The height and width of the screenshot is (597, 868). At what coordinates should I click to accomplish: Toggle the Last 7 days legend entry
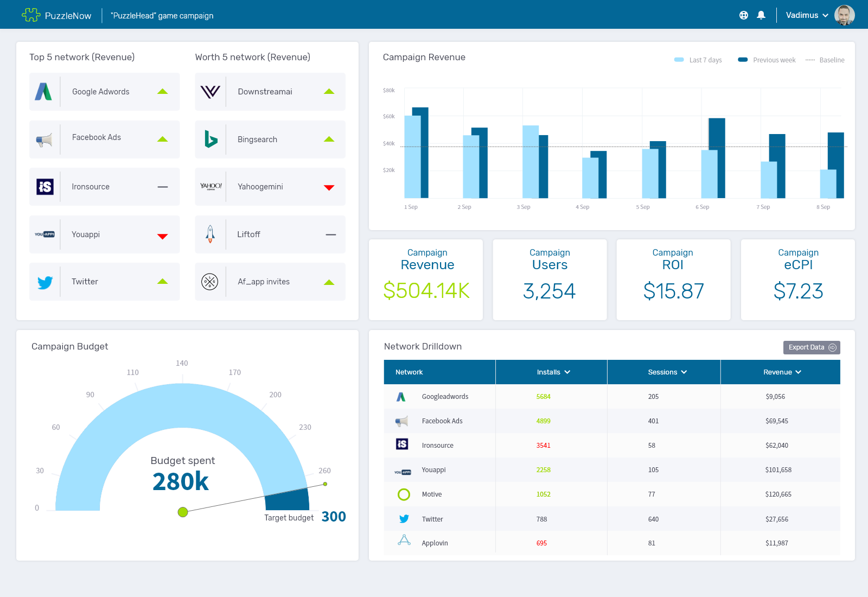(x=697, y=60)
